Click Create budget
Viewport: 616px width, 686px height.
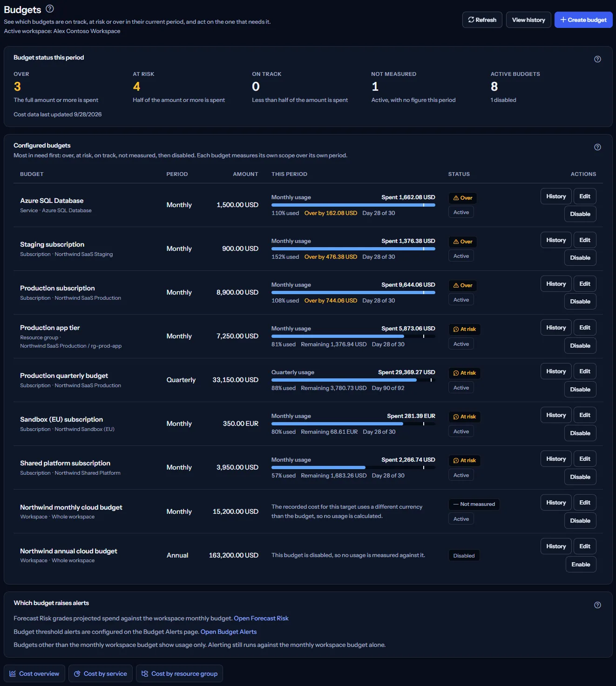point(583,20)
